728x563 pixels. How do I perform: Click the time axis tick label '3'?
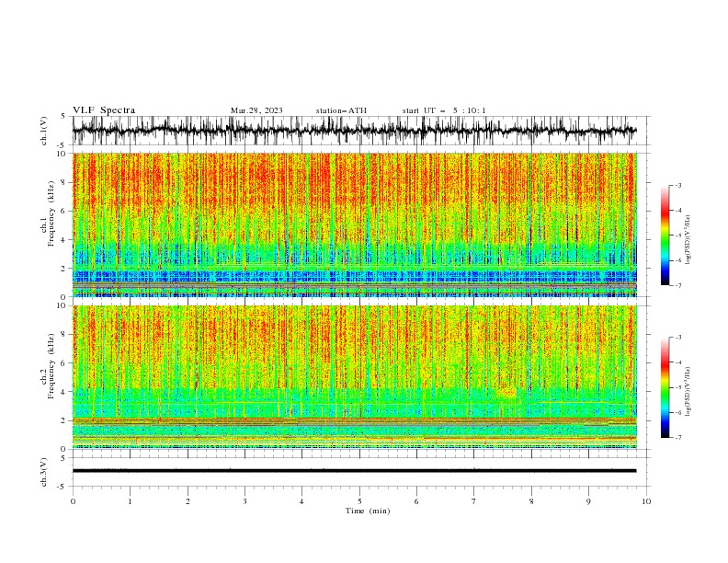[x=245, y=501]
